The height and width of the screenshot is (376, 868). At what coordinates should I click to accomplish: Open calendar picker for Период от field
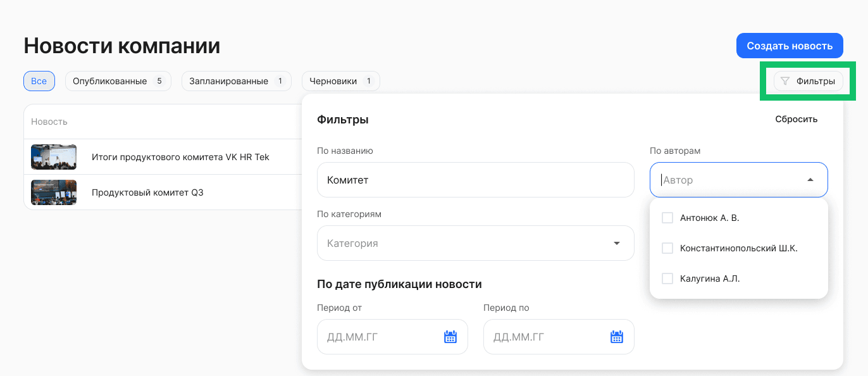pyautogui.click(x=450, y=336)
